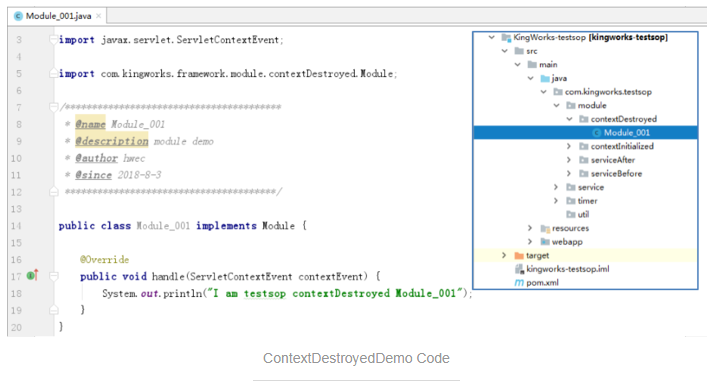Select the contextDestroyed package label
Image resolution: width=721 pixels, height=388 pixels.
(x=624, y=119)
